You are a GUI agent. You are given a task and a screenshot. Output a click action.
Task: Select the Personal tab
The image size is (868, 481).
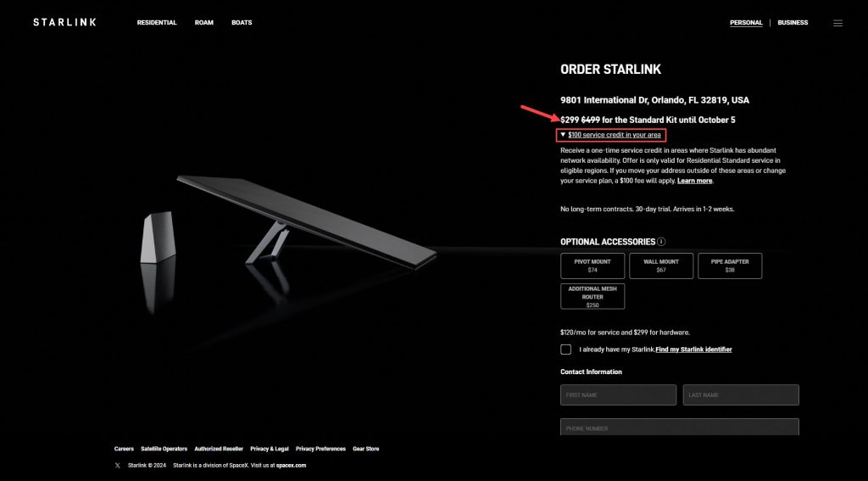(746, 23)
